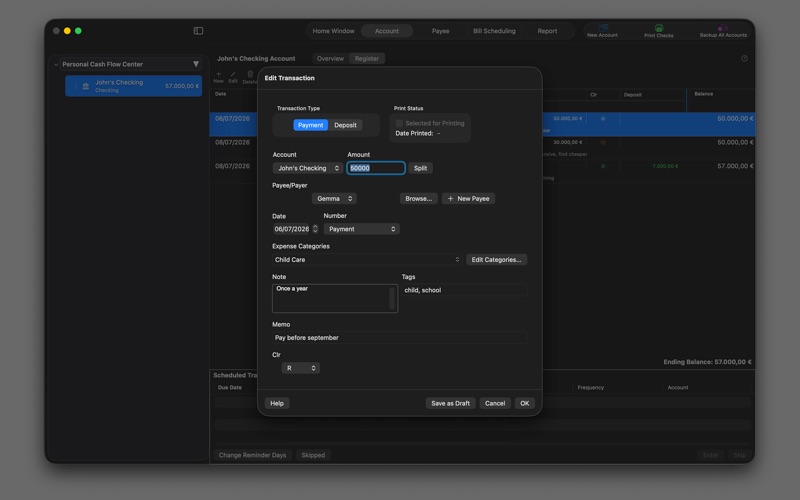Click the Amount input field
The height and width of the screenshot is (500, 800).
pos(376,168)
